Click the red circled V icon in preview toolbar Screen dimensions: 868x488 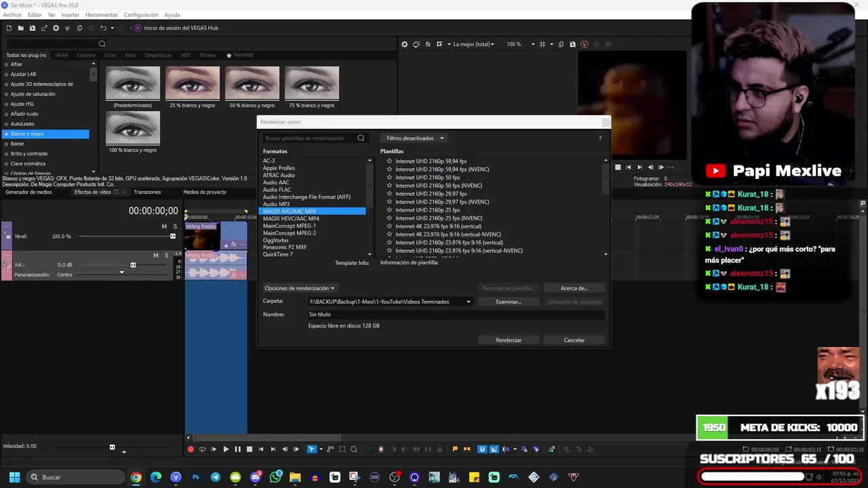click(585, 44)
